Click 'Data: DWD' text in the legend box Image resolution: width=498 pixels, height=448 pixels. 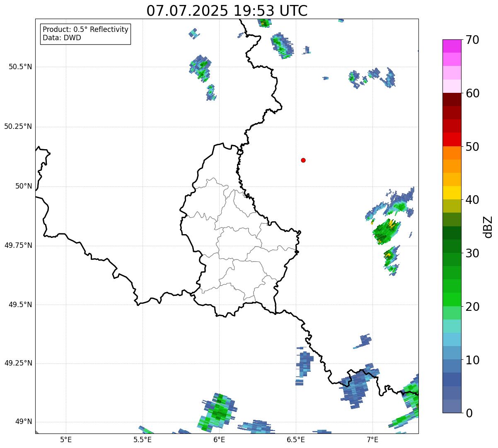pyautogui.click(x=62, y=38)
